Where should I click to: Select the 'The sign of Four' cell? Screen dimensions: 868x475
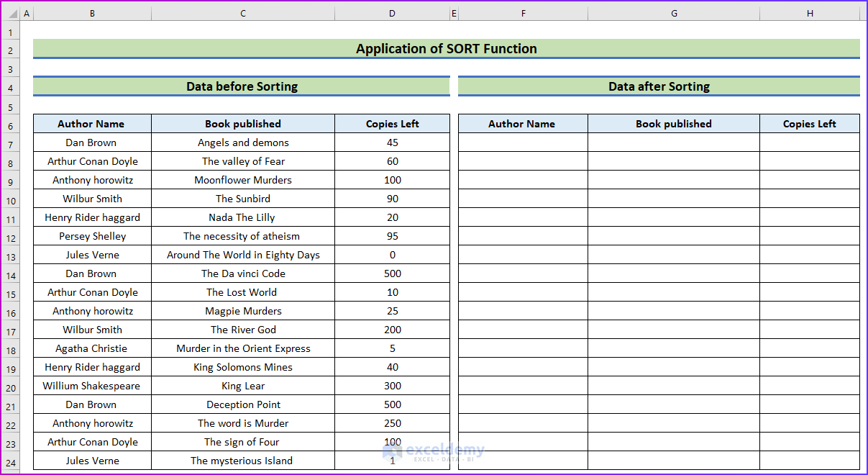(x=243, y=442)
